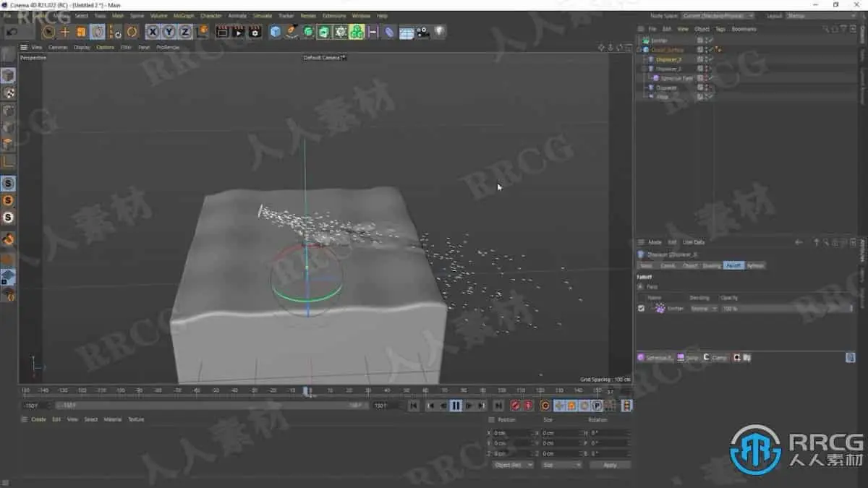Open viewport Options menu

coord(105,47)
